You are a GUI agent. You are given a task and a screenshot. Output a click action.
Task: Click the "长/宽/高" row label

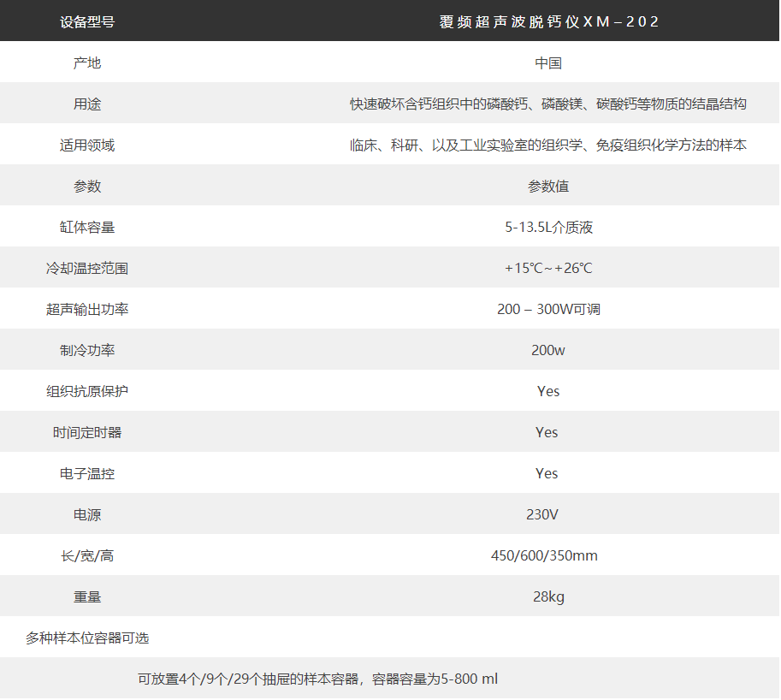pyautogui.click(x=87, y=556)
